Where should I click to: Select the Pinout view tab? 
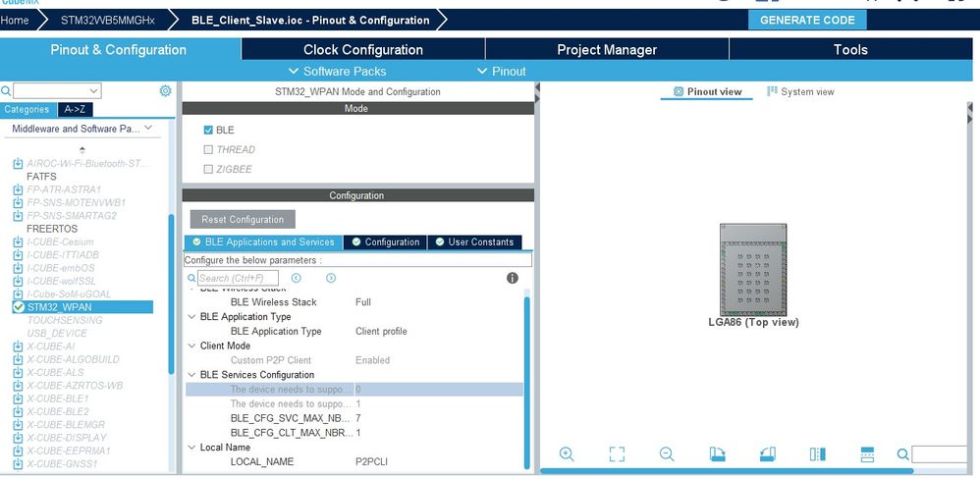tap(707, 92)
